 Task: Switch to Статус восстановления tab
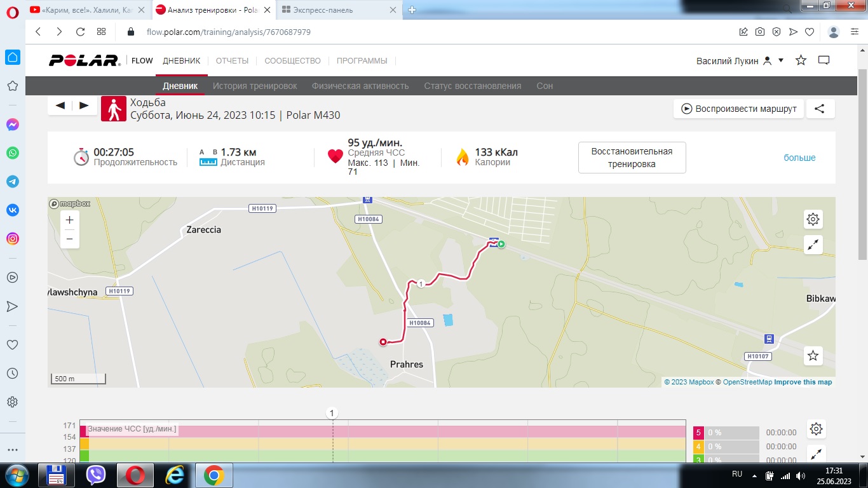click(473, 86)
